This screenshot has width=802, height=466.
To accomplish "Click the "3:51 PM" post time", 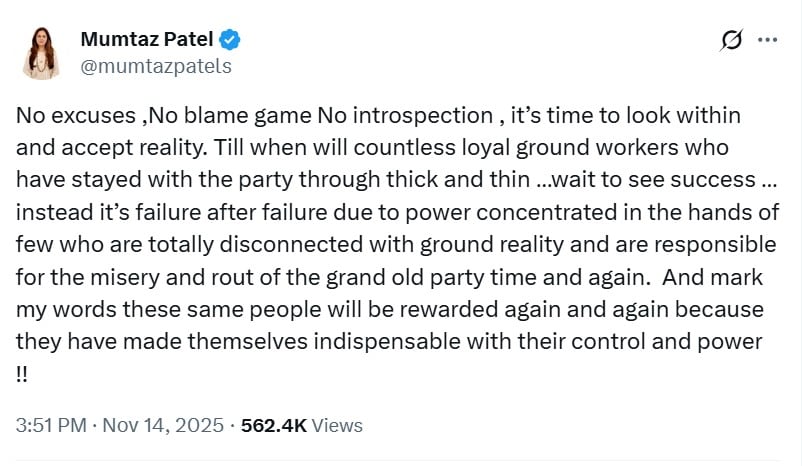I will [x=51, y=425].
